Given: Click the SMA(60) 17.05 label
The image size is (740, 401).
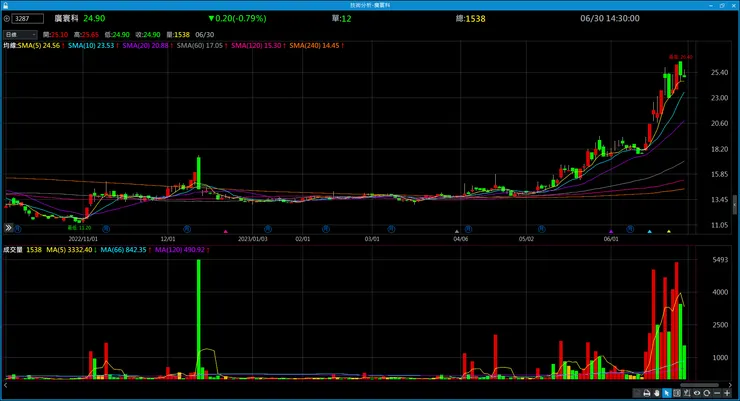Looking at the screenshot, I should (x=200, y=46).
